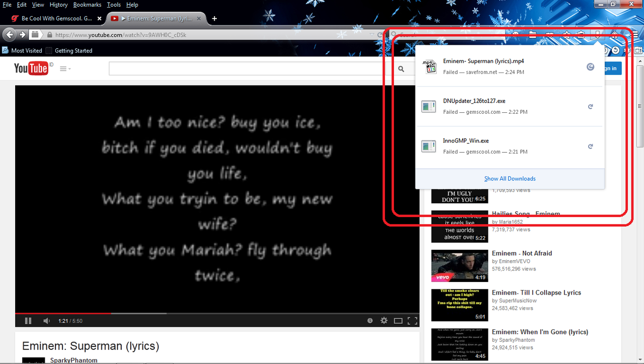The height and width of the screenshot is (364, 644).
Task: Open the Tools menu
Action: 114,5
